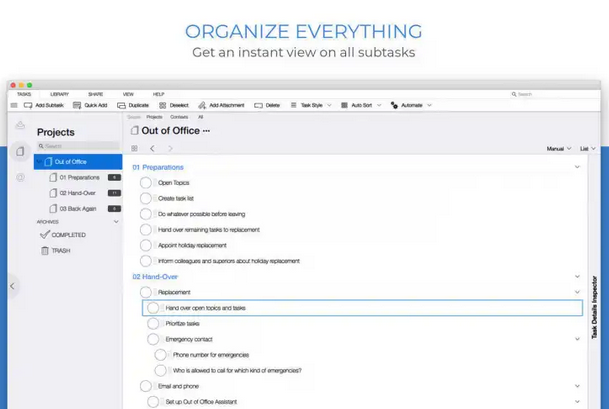Switch to the Contacts tab
609x409 pixels.
click(179, 117)
